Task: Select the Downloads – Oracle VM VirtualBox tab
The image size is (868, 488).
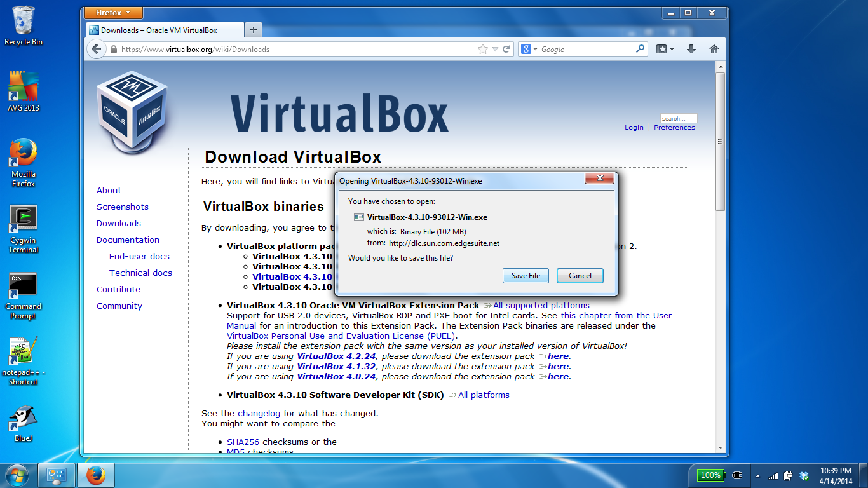Action: (x=164, y=30)
